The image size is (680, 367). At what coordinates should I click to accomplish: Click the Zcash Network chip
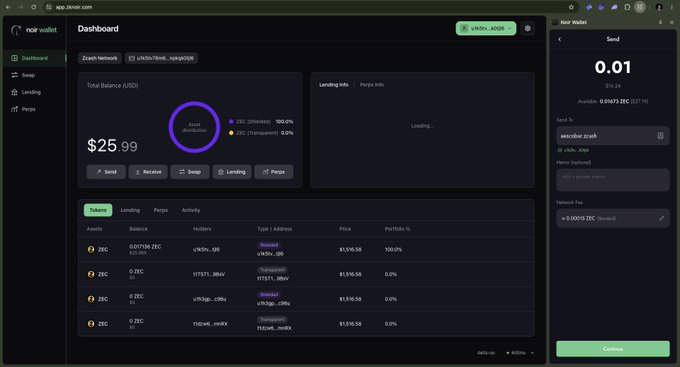click(x=100, y=58)
